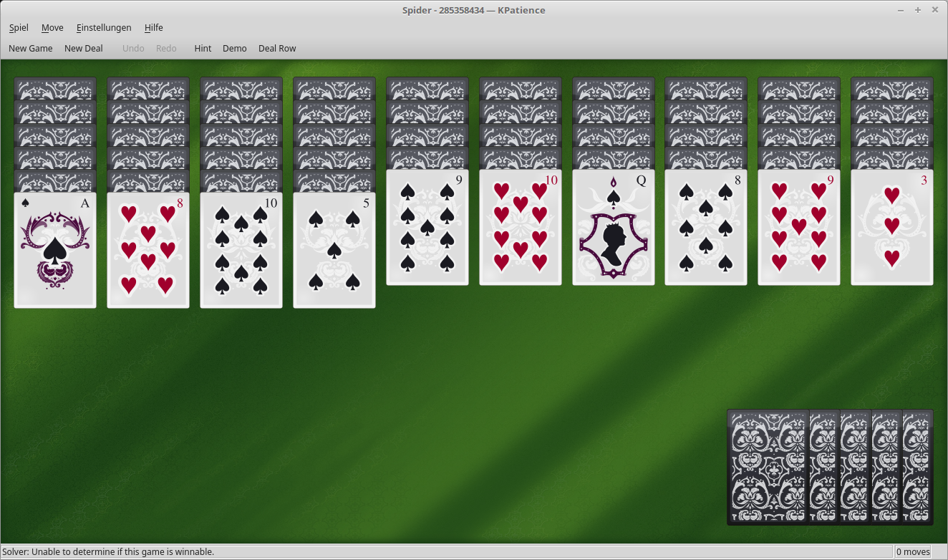
Task: Open the Spiel menu
Action: pyautogui.click(x=19, y=28)
